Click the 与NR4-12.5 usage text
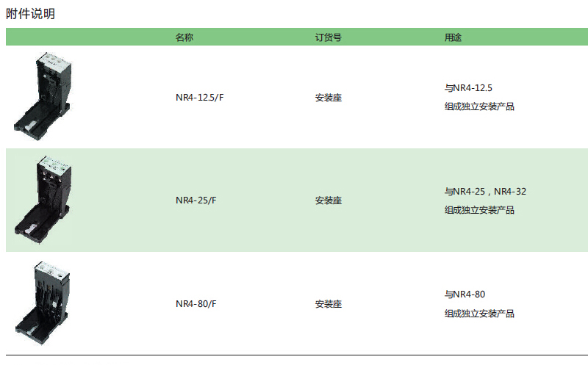Screen dimensions: 588x365 468,88
